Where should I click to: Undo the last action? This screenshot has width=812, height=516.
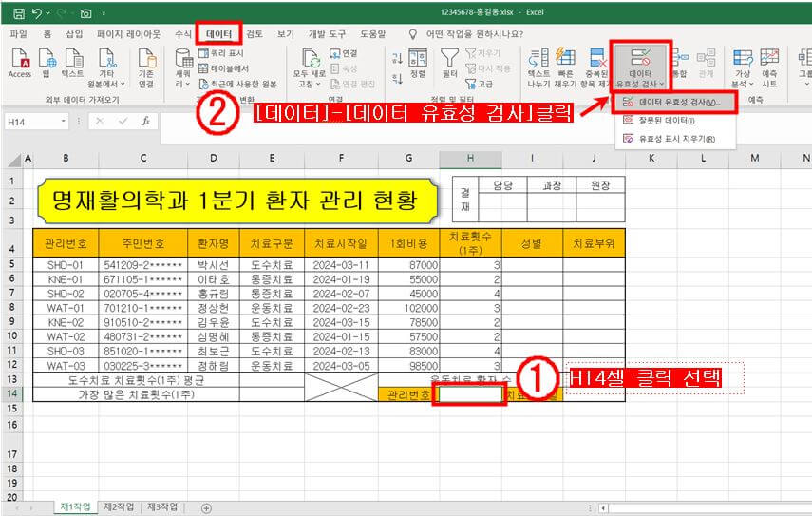(37, 13)
